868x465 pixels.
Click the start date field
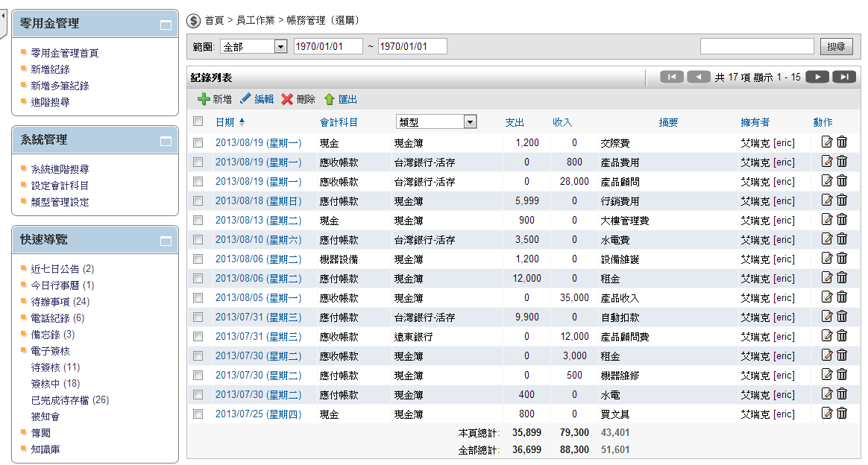[328, 46]
